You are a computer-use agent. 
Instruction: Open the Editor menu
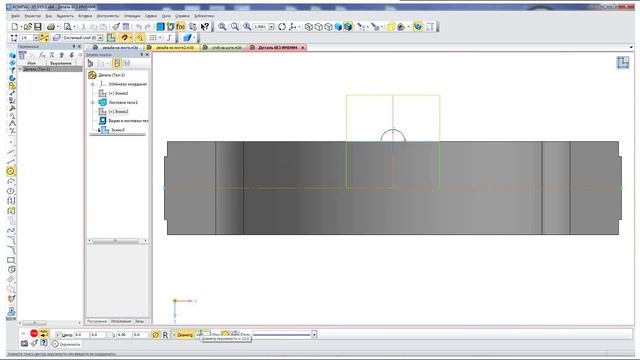[32, 16]
